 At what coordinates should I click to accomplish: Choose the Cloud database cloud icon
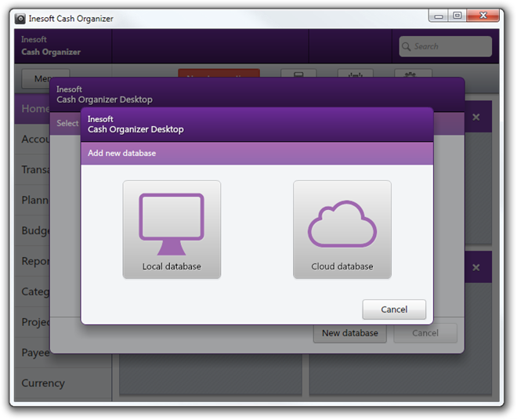342,225
